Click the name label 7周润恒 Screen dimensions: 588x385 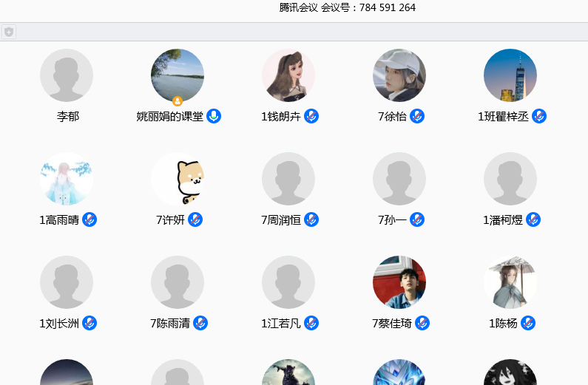pyautogui.click(x=281, y=219)
